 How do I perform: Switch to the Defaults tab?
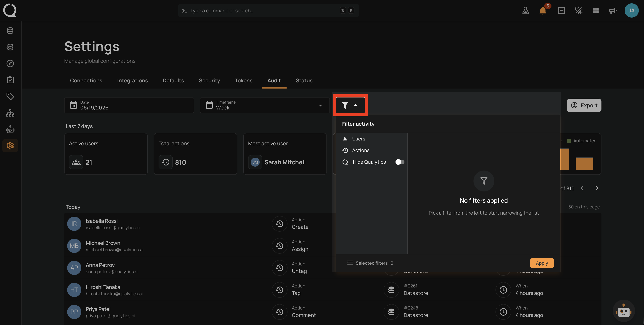[173, 81]
